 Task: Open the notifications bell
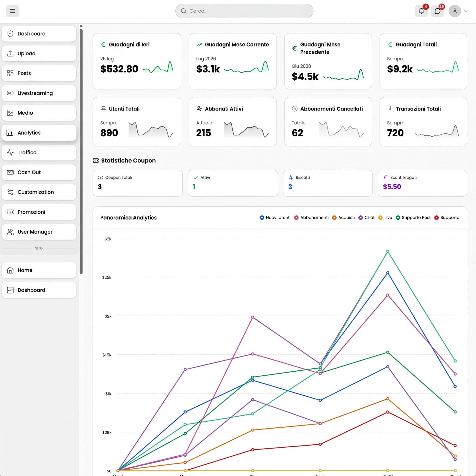[x=421, y=11]
